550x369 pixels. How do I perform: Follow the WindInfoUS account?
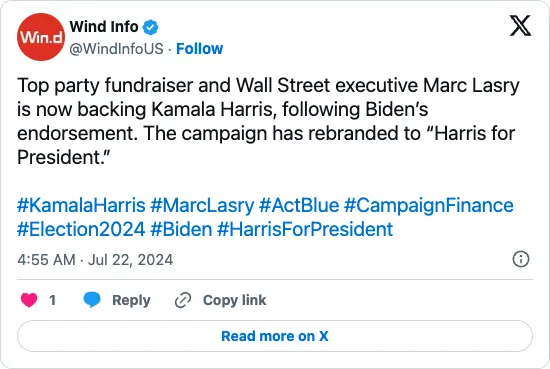point(199,49)
